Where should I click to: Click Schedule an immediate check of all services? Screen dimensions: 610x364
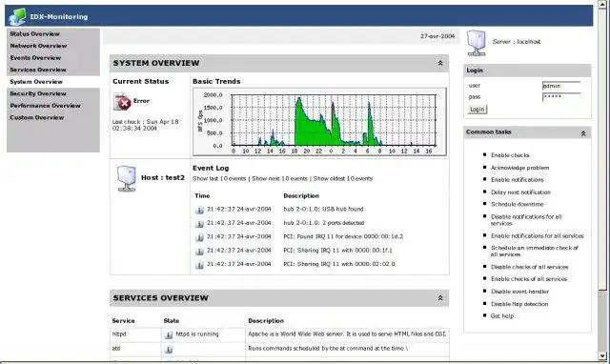[x=534, y=252]
